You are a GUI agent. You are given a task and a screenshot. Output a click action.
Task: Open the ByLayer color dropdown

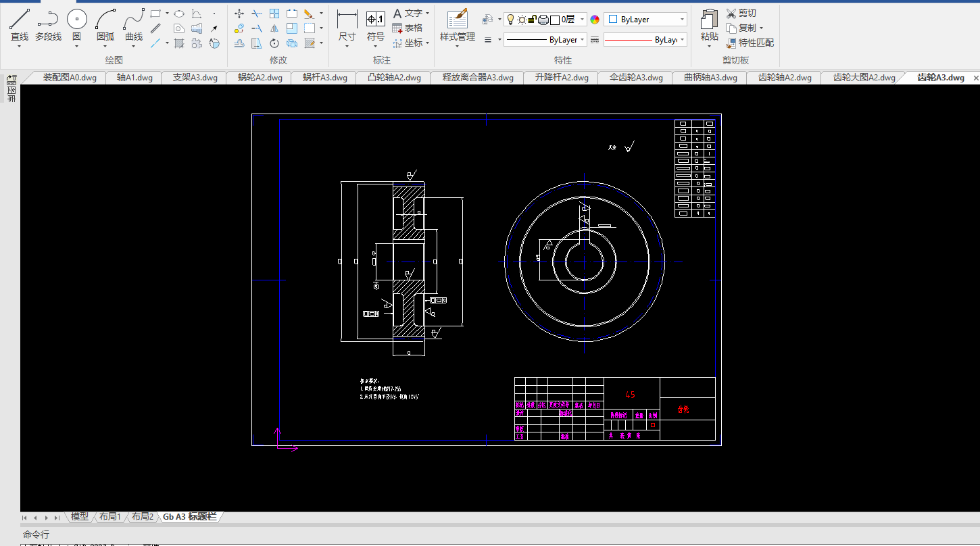(x=682, y=20)
